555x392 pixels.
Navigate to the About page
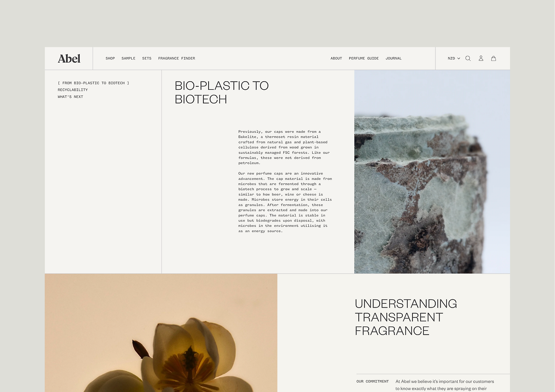tap(336, 58)
